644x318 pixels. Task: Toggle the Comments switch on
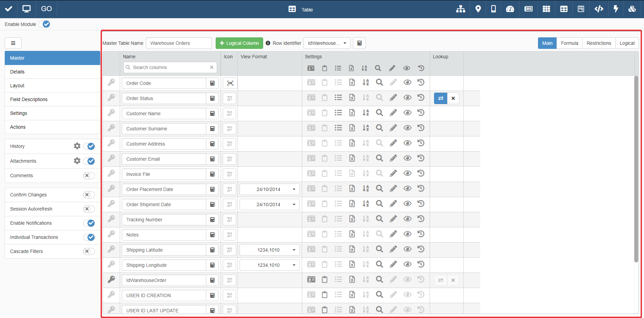pyautogui.click(x=89, y=176)
